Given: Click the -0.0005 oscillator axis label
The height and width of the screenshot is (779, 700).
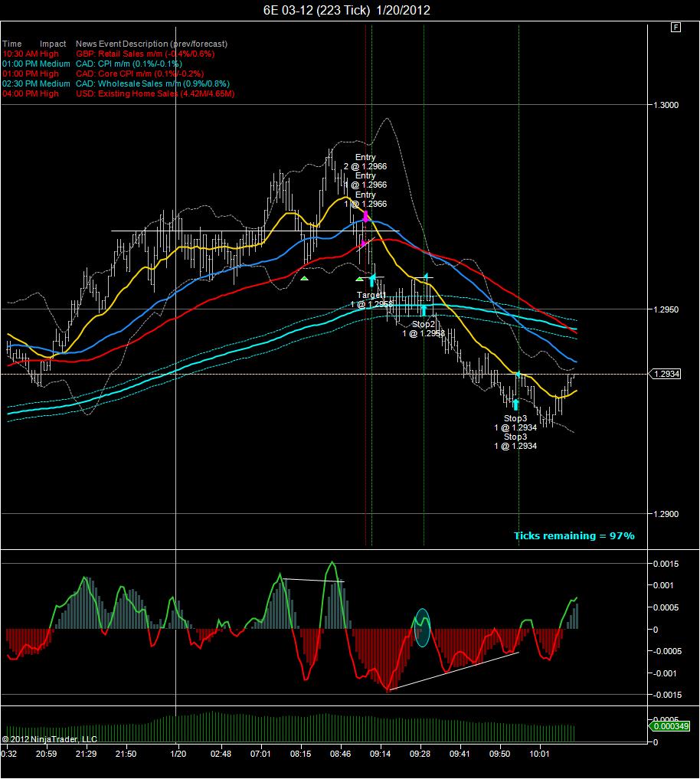Looking at the screenshot, I should tap(667, 651).
